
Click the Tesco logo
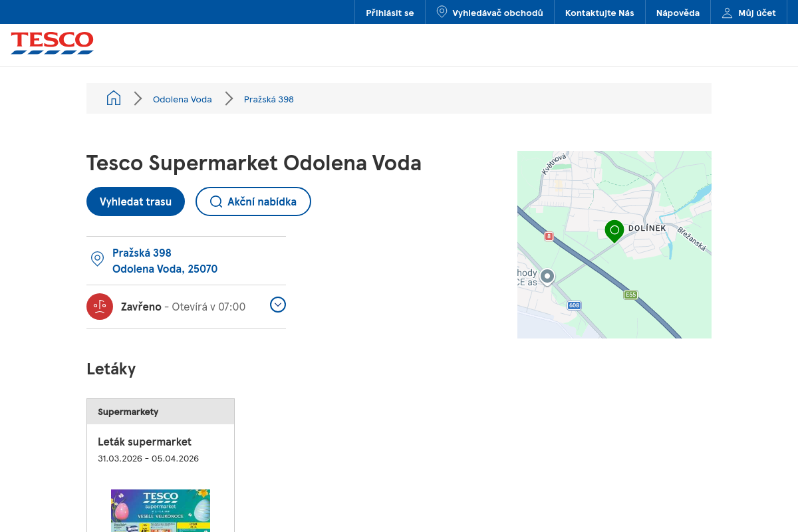click(x=52, y=43)
